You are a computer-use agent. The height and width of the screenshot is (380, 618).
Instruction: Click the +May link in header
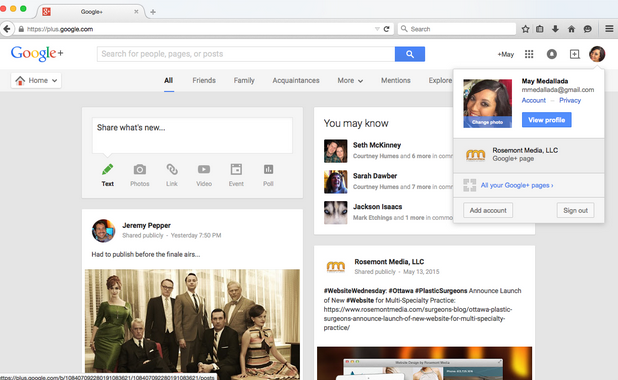(506, 54)
